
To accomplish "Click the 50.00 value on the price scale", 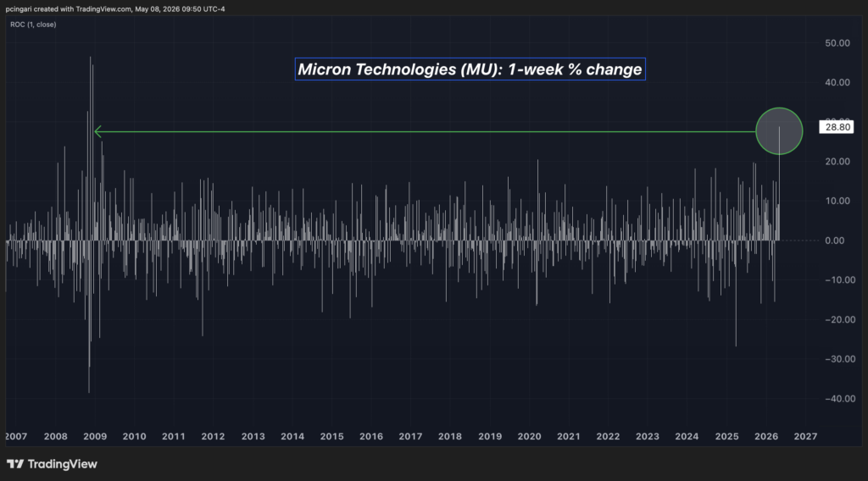I will [x=837, y=43].
